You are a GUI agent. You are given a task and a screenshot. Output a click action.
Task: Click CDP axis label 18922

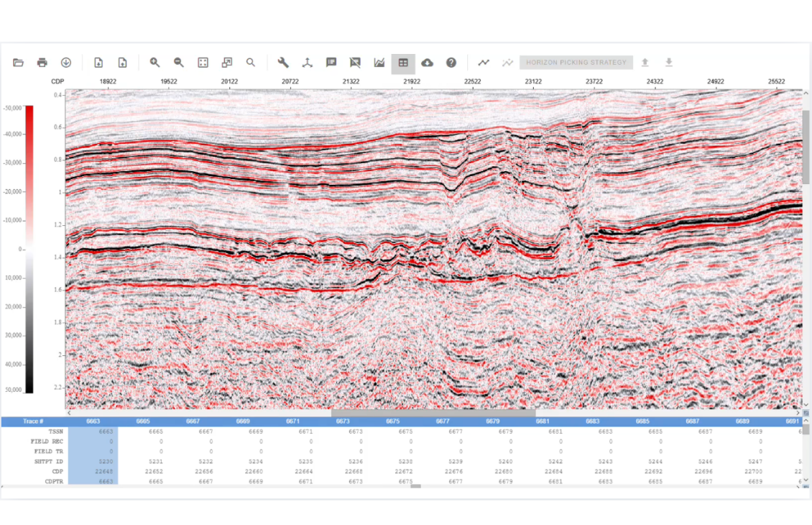pos(108,81)
